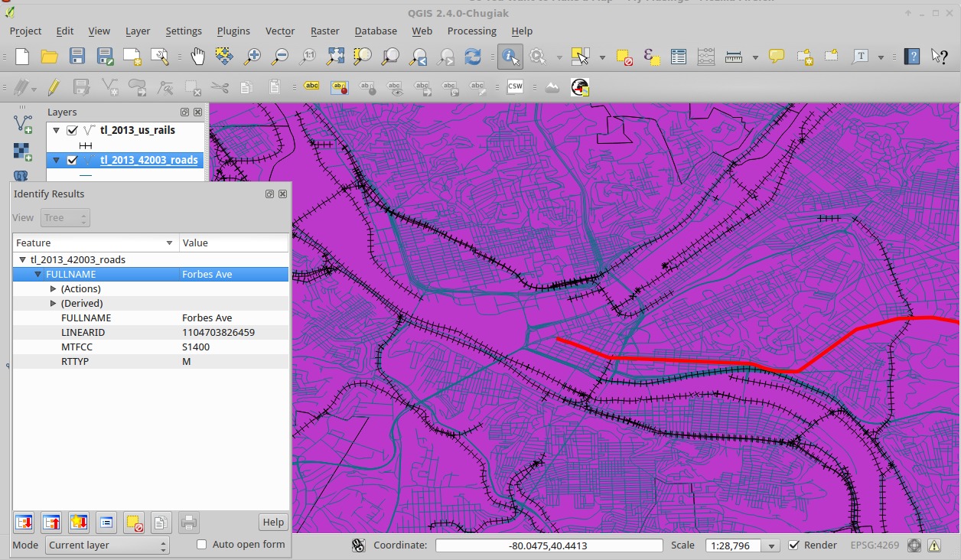Enable the Auto open form checkbox
961x560 pixels.
202,545
